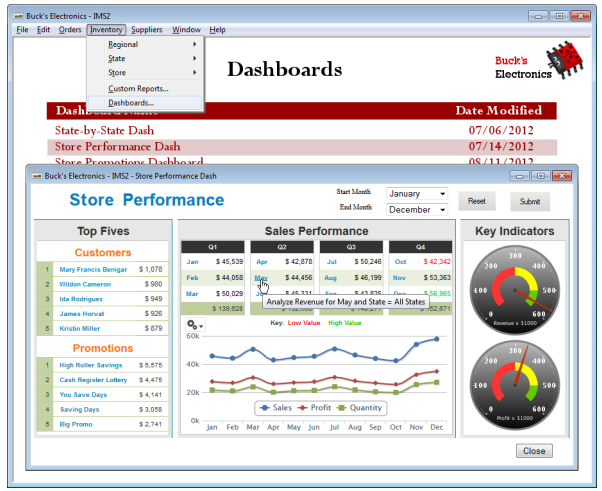602x491 pixels.
Task: Open the End Month December dropdown
Action: (x=417, y=210)
